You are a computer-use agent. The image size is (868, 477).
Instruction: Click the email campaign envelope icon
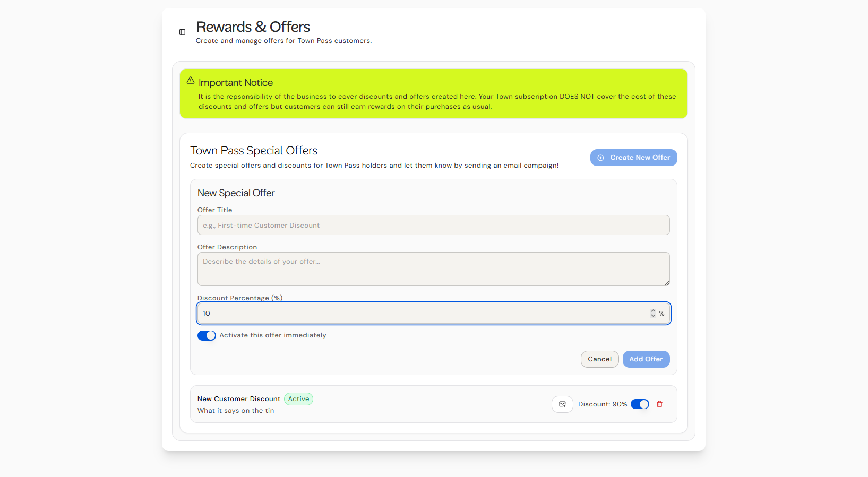click(562, 404)
